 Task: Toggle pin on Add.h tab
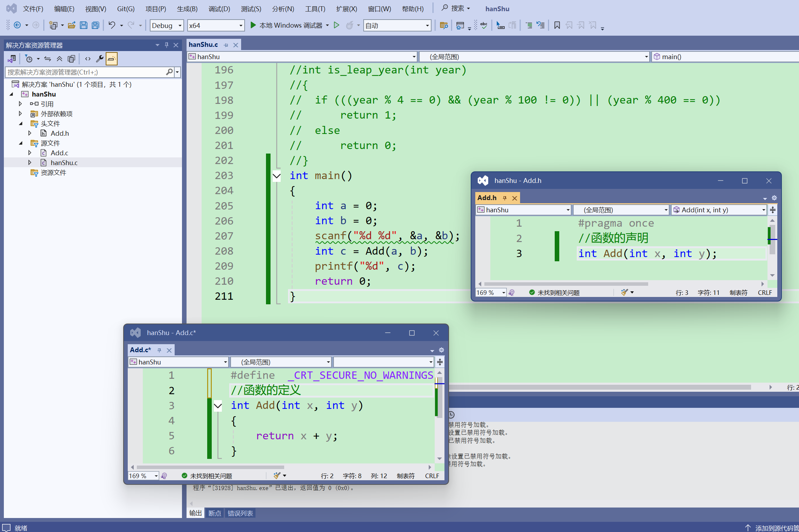tap(505, 198)
